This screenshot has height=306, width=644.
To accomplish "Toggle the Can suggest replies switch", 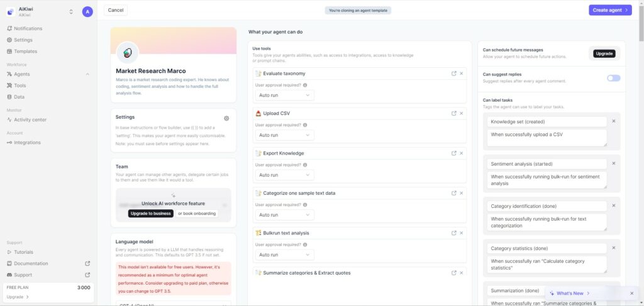I will coord(614,78).
